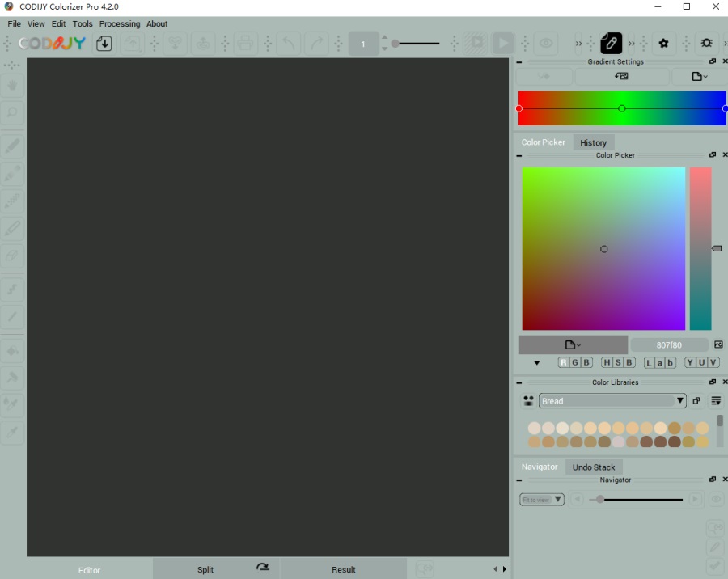
Task: Click the disabled export upload icon
Action: (133, 44)
